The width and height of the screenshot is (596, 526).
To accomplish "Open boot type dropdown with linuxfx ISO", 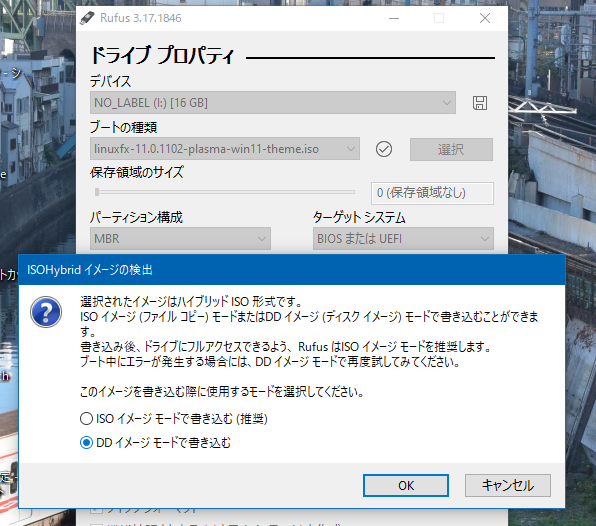I will (x=225, y=149).
